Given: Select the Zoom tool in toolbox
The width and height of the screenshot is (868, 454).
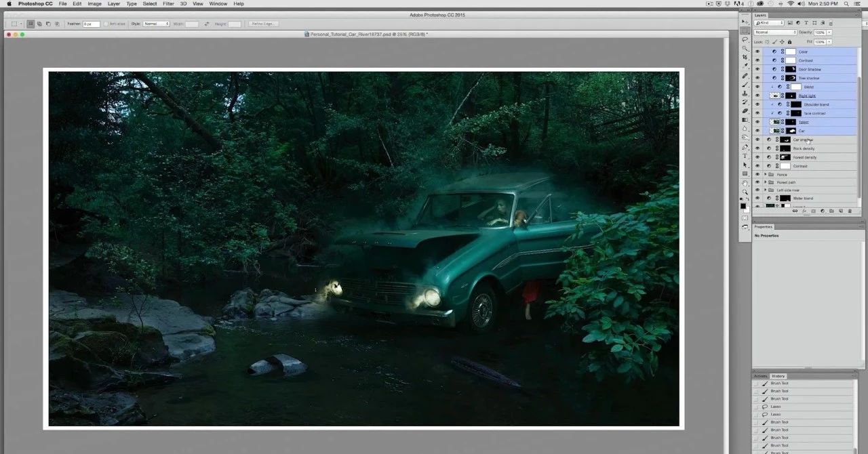Looking at the screenshot, I should click(x=745, y=192).
